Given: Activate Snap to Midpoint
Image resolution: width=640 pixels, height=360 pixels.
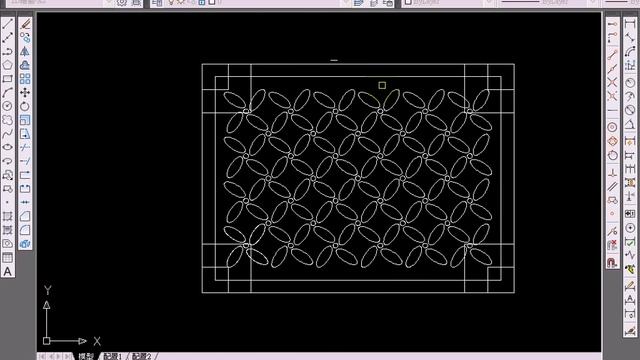Looking at the screenshot, I should pos(612,69).
